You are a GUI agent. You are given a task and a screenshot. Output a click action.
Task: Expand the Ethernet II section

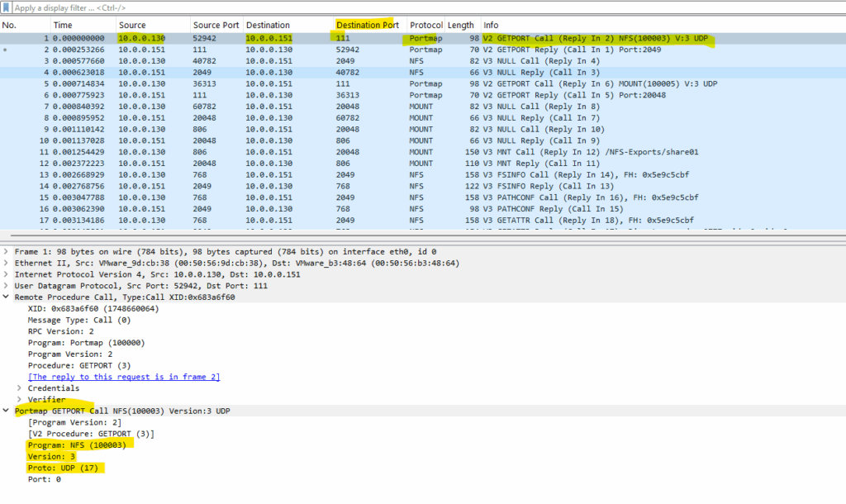(x=6, y=263)
